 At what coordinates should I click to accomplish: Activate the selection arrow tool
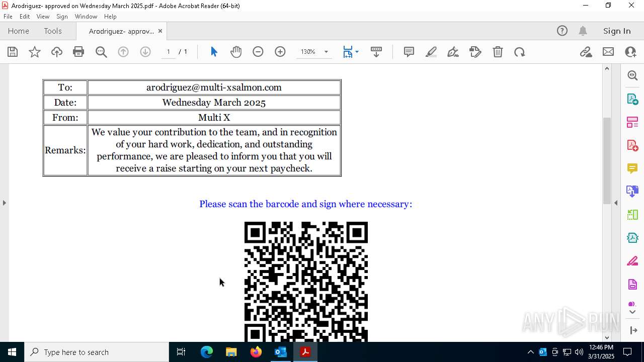click(x=214, y=52)
